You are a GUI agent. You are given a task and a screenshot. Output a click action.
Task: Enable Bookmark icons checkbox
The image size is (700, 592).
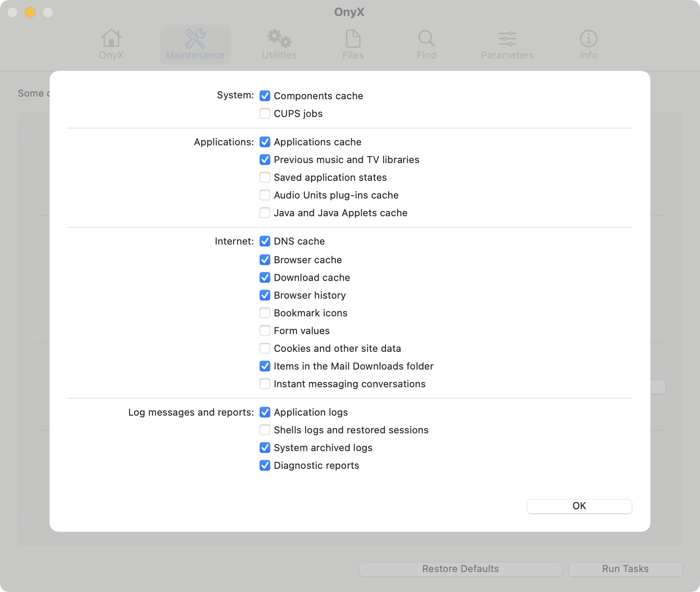265,313
